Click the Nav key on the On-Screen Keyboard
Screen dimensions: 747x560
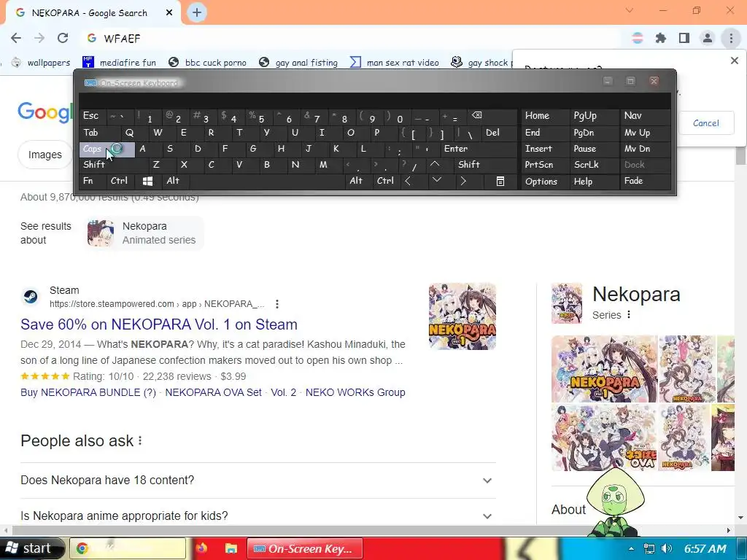645,116
